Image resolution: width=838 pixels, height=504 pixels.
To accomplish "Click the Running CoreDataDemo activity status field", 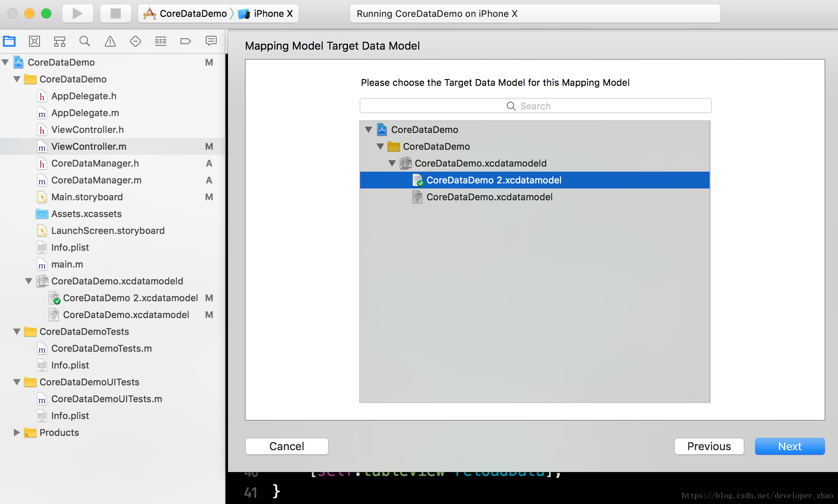I will pos(535,13).
